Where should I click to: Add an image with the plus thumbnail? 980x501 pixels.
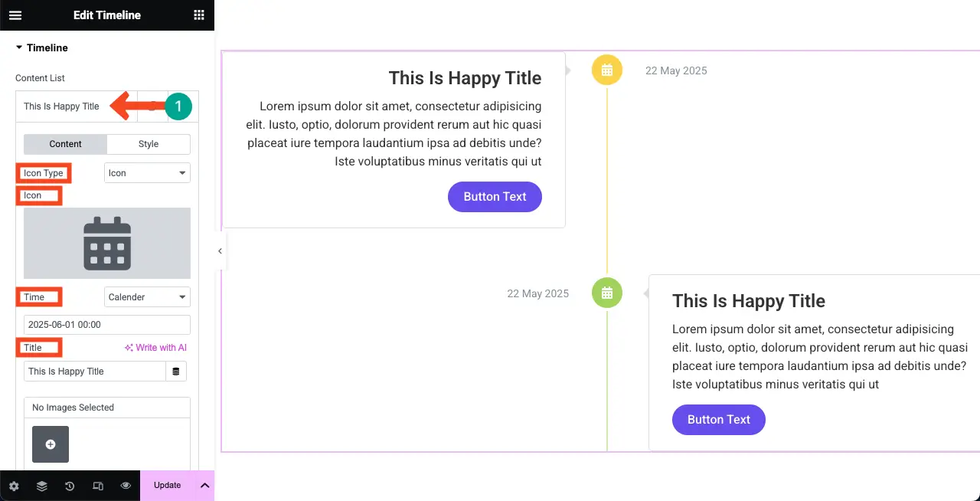point(51,444)
